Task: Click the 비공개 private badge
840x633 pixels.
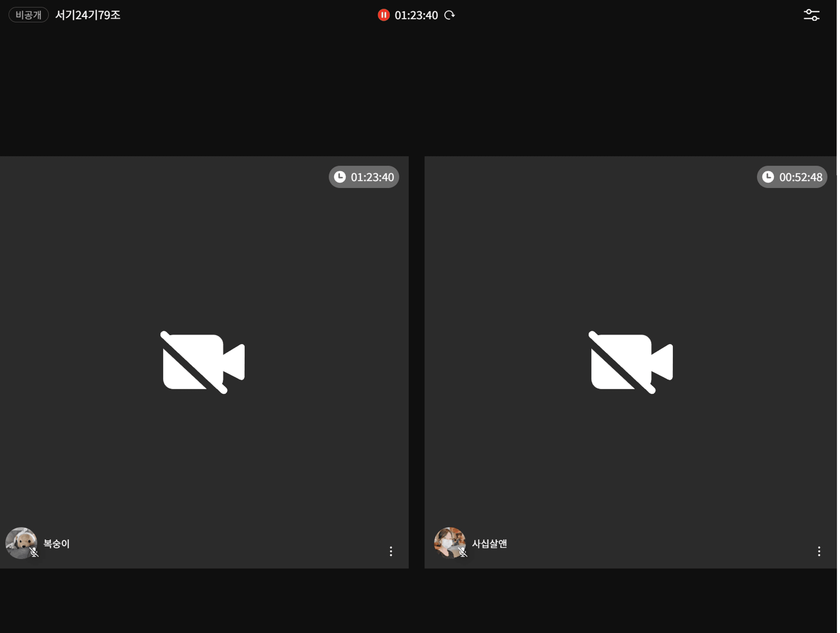Action: tap(28, 15)
